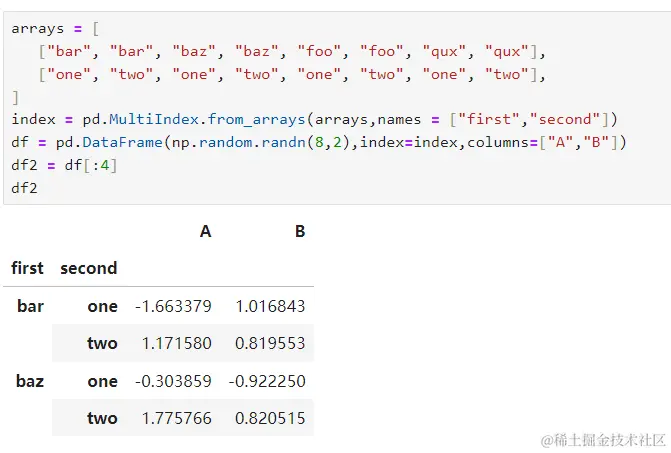Select cell value 1.775766
This screenshot has width=671, height=453.
click(177, 418)
